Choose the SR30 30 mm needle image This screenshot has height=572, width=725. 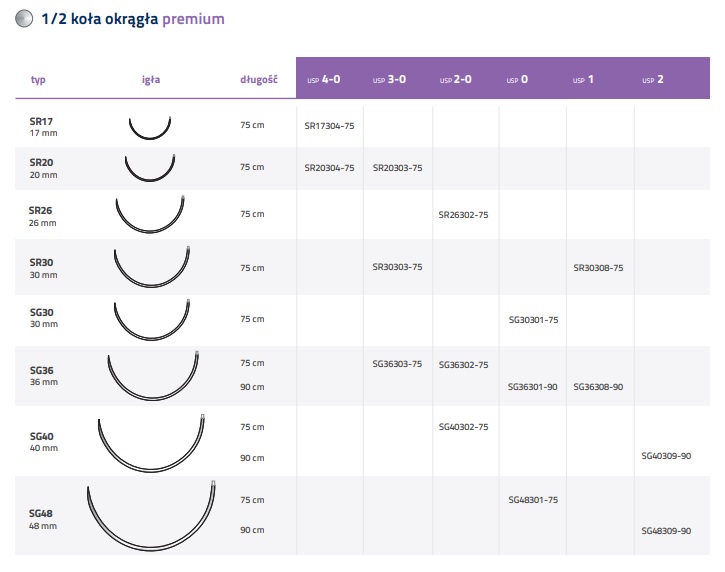click(151, 266)
